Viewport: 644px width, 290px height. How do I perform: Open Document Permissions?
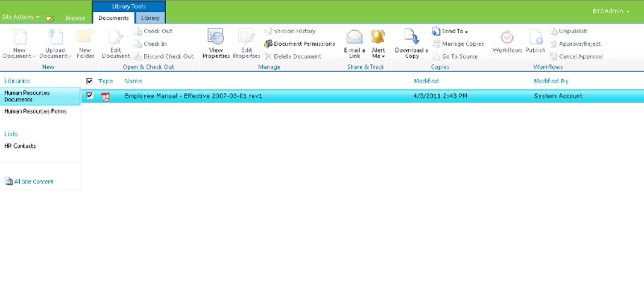click(x=299, y=44)
